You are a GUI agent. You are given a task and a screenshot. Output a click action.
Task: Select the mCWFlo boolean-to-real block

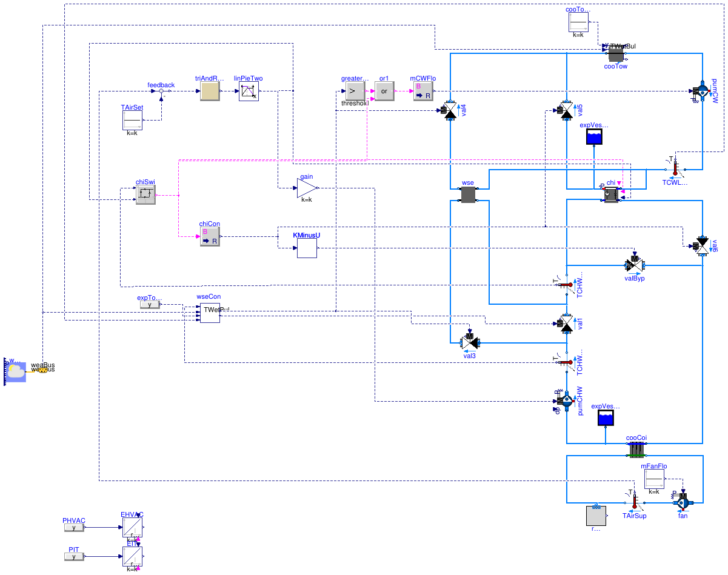click(423, 91)
